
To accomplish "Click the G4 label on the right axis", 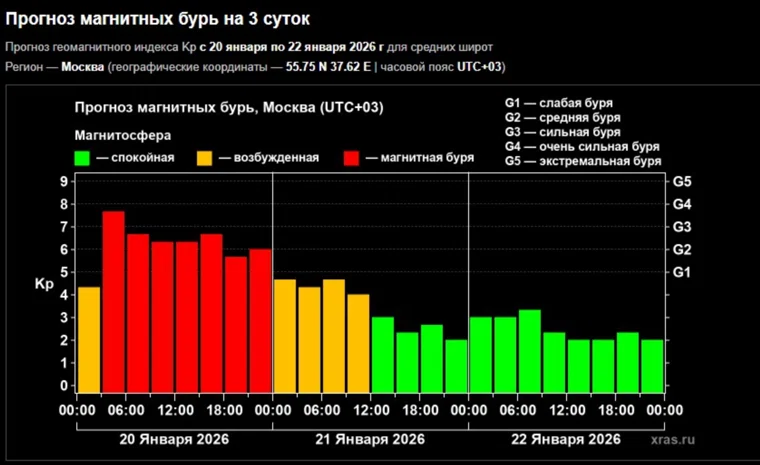I will click(683, 204).
